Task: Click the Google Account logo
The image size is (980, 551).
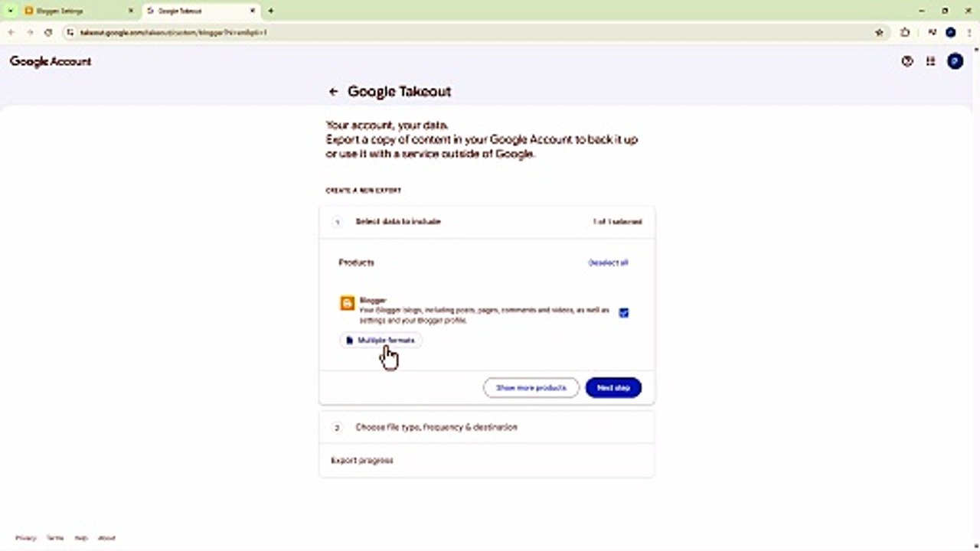Action: tap(51, 61)
